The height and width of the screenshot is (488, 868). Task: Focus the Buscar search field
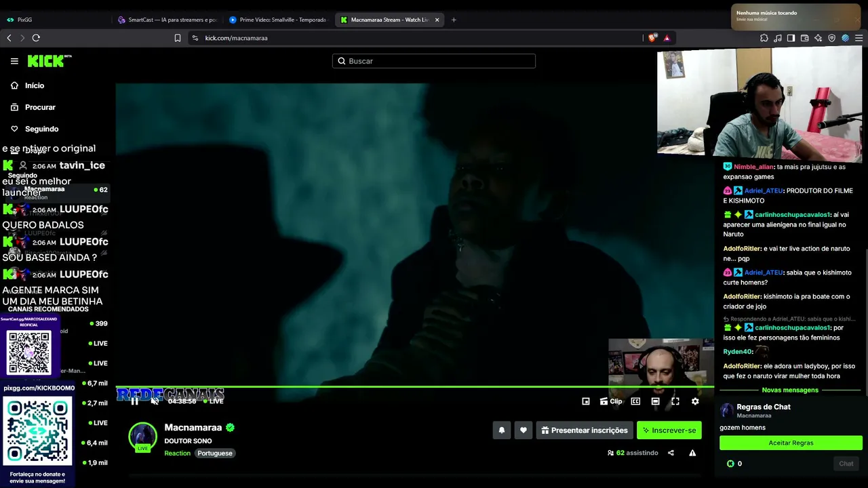click(x=434, y=61)
